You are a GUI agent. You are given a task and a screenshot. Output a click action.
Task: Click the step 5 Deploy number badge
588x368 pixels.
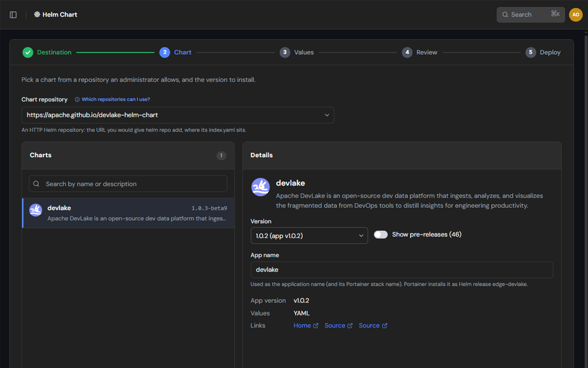(530, 52)
